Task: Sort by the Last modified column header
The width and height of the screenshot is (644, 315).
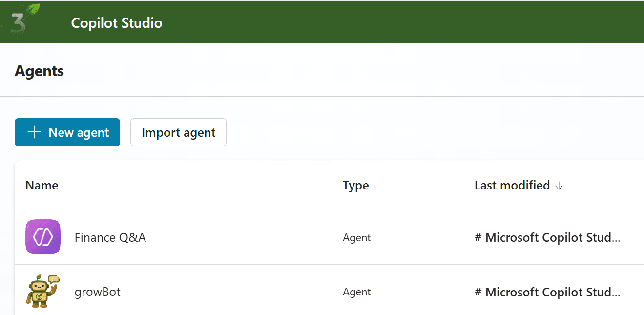Action: [x=512, y=186]
